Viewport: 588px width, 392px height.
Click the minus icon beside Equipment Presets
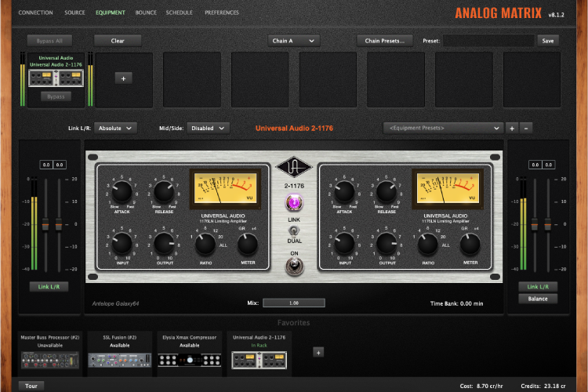tap(526, 128)
